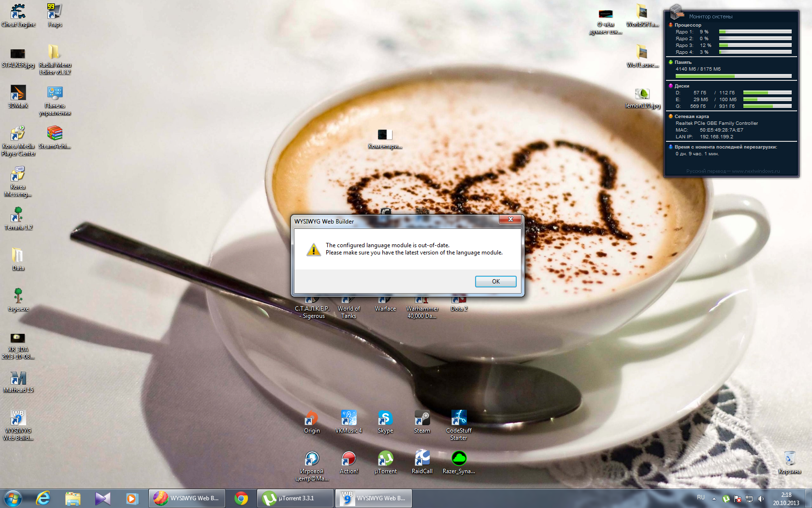Open clock showing 2:18 20.10.2013
The image size is (812, 508).
(786, 498)
